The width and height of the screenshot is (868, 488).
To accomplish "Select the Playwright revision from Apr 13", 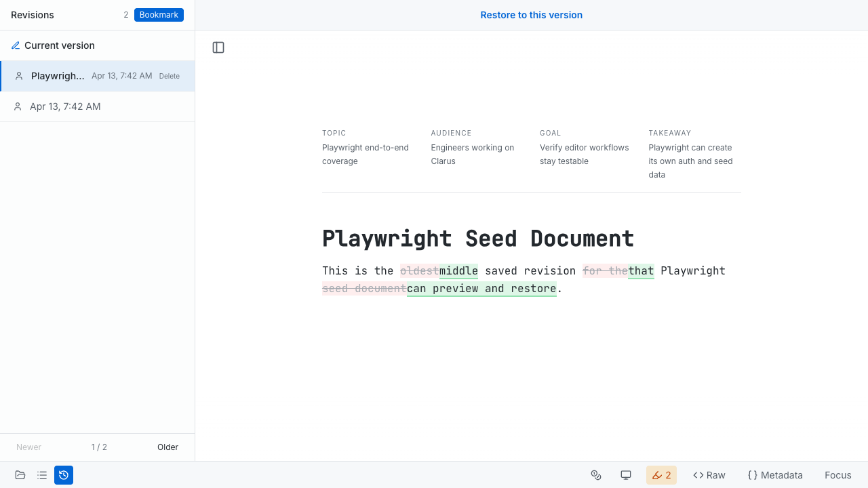I will [x=98, y=76].
